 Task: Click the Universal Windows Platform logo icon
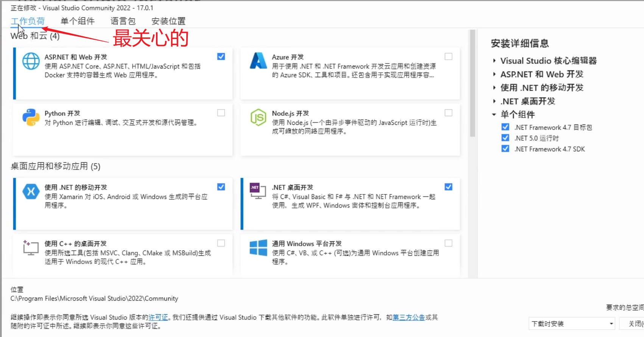[258, 248]
